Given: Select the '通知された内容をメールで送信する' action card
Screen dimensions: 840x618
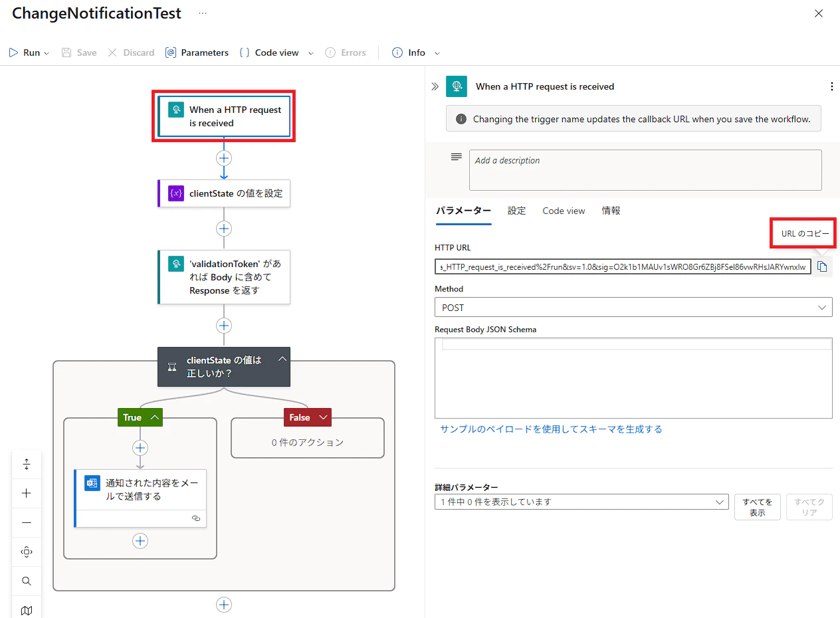Looking at the screenshot, I should click(x=140, y=498).
